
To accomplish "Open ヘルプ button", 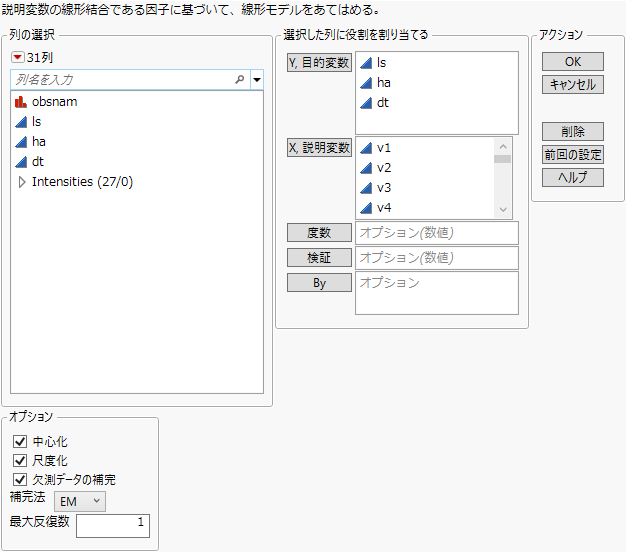I will click(x=573, y=177).
